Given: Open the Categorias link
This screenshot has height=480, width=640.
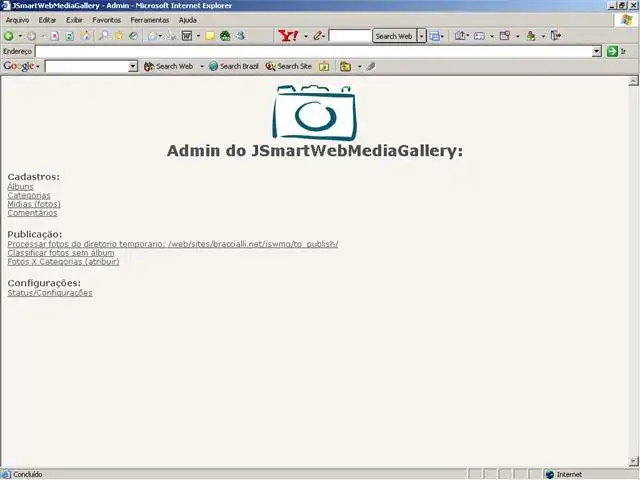Looking at the screenshot, I should pos(29,195).
